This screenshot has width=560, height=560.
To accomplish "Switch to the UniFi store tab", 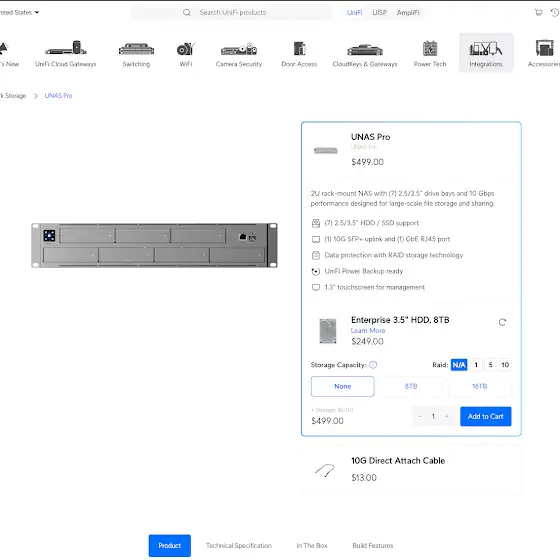I will click(354, 12).
